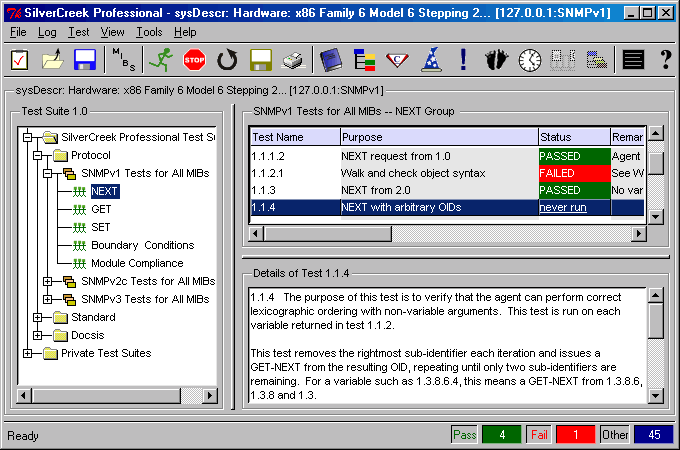The height and width of the screenshot is (450, 680).
Task: Click the tree panel scroll left arrow
Action: 24,395
